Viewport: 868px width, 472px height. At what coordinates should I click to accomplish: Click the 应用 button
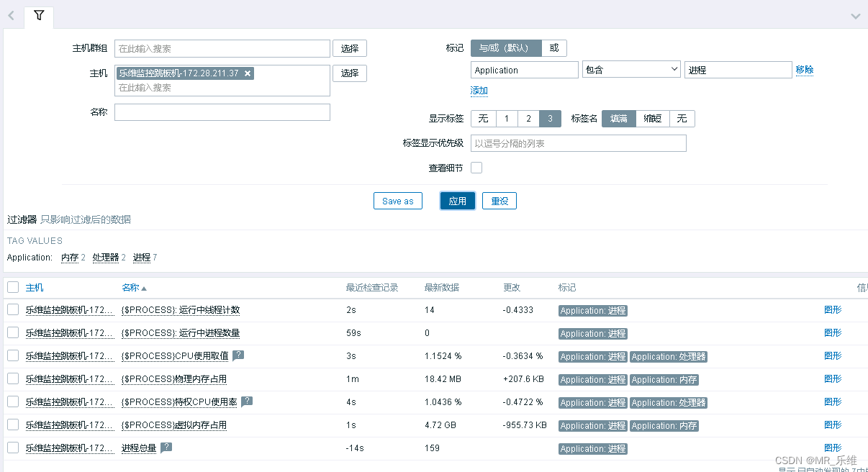point(458,201)
